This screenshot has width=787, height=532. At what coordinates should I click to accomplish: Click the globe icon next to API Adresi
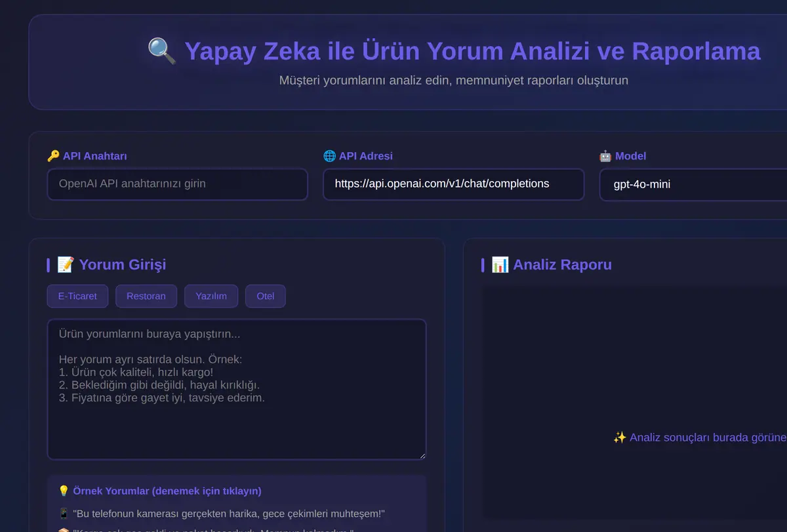pyautogui.click(x=329, y=156)
